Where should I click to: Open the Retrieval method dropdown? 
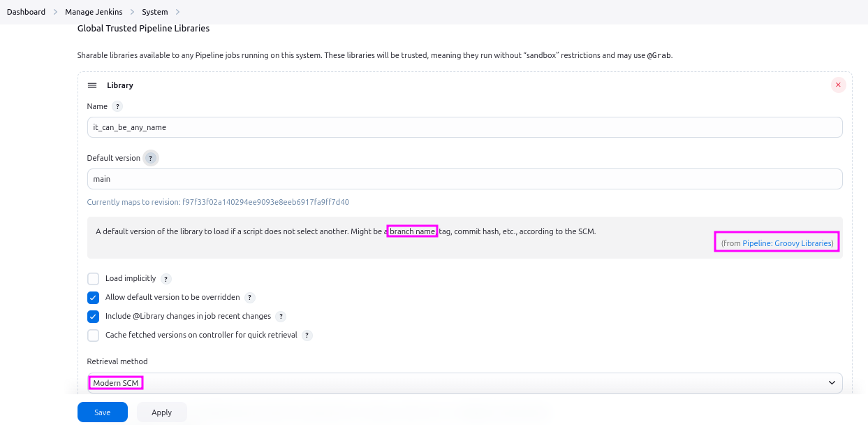[x=464, y=383]
